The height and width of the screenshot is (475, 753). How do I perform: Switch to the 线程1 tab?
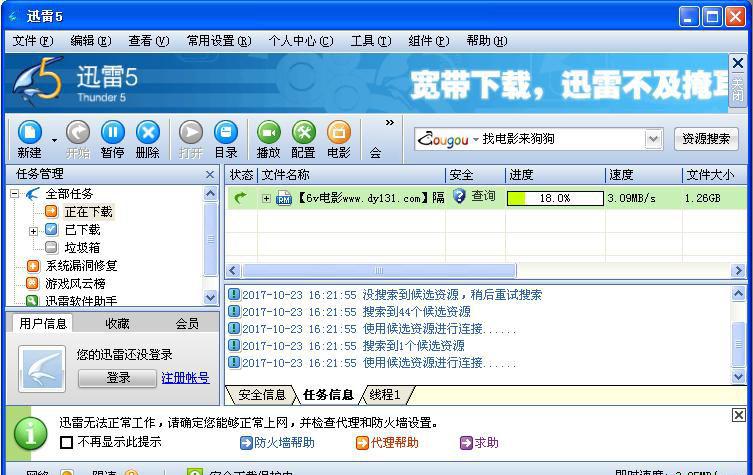(x=385, y=395)
